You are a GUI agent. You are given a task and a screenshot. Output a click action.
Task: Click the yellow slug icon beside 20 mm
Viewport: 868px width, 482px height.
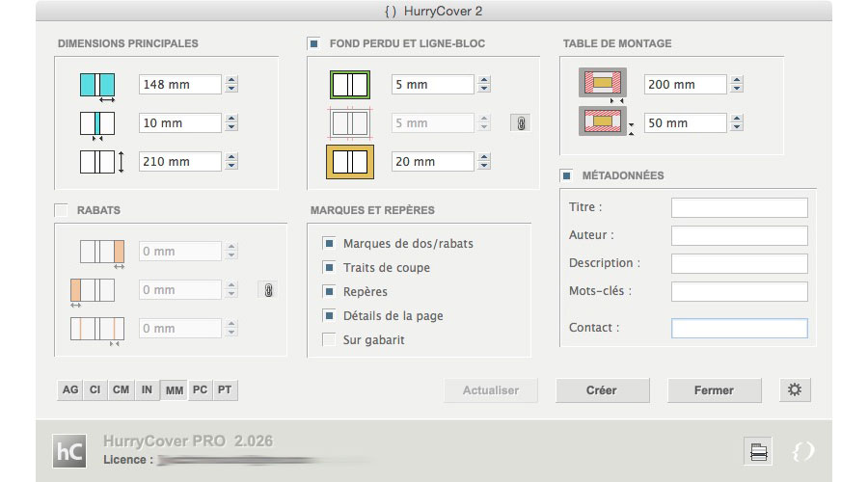(350, 162)
